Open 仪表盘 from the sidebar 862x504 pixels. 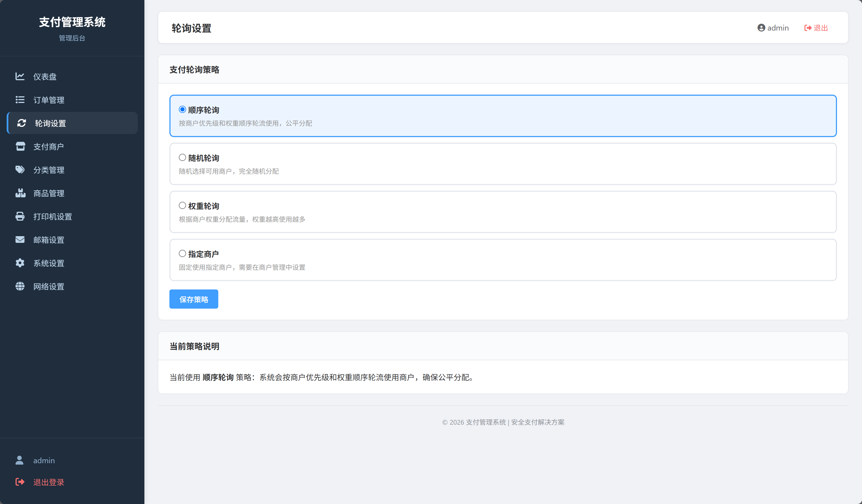pyautogui.click(x=72, y=76)
